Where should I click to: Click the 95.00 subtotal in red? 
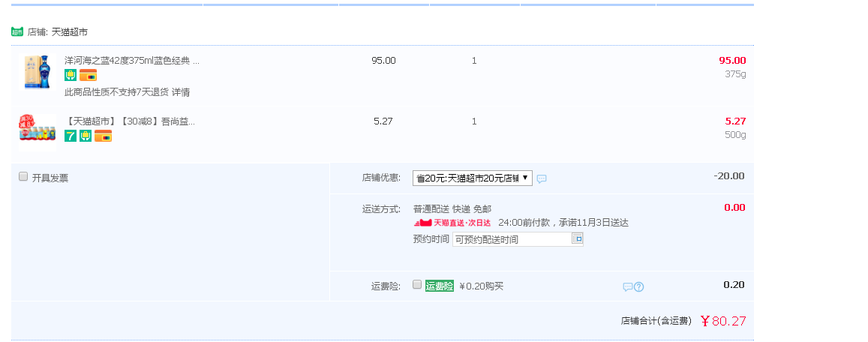pos(732,61)
